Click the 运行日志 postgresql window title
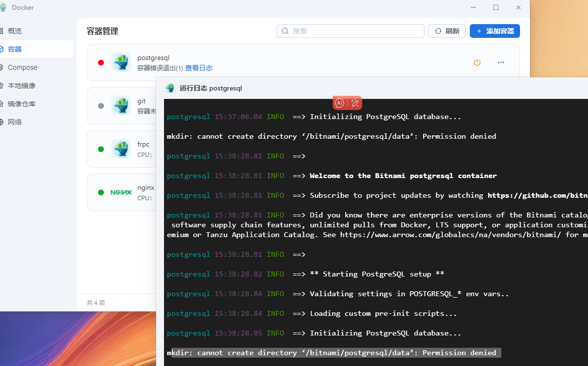This screenshot has width=588, height=366. (x=211, y=89)
